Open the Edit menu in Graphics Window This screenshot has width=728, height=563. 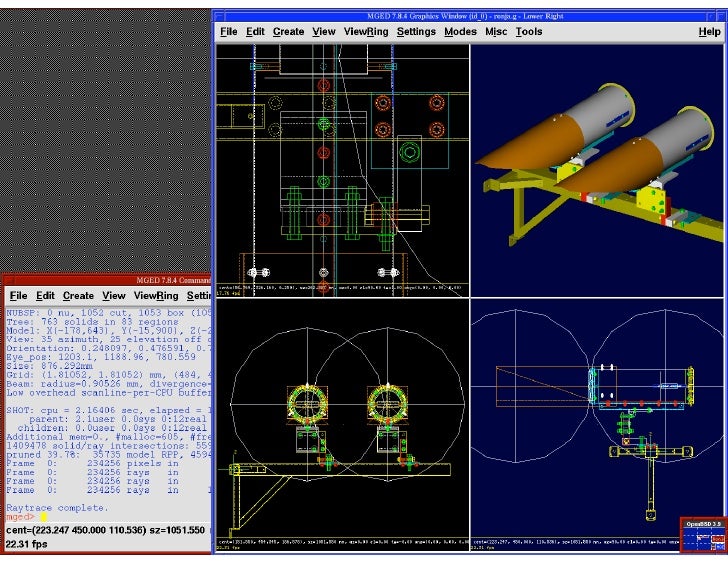pyautogui.click(x=256, y=32)
